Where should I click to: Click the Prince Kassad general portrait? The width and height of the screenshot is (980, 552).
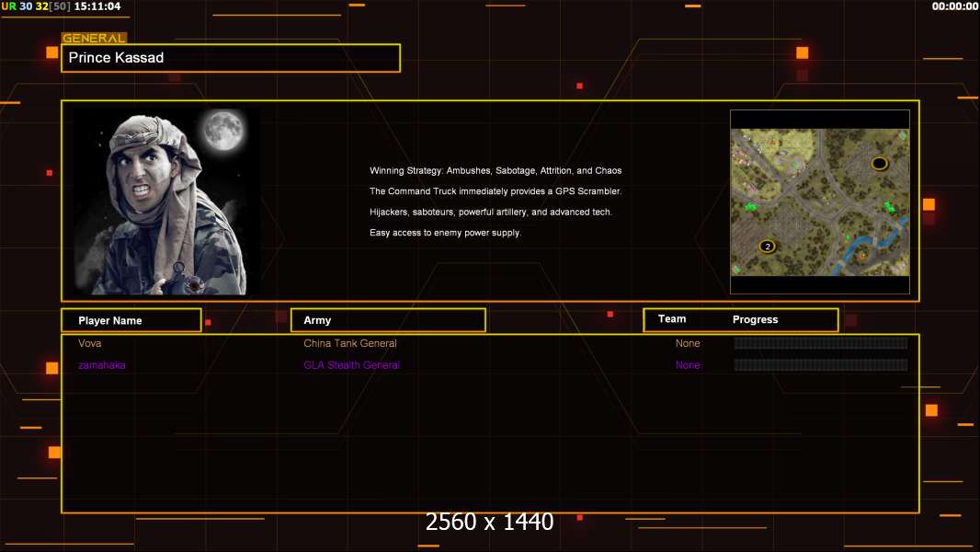pos(165,202)
